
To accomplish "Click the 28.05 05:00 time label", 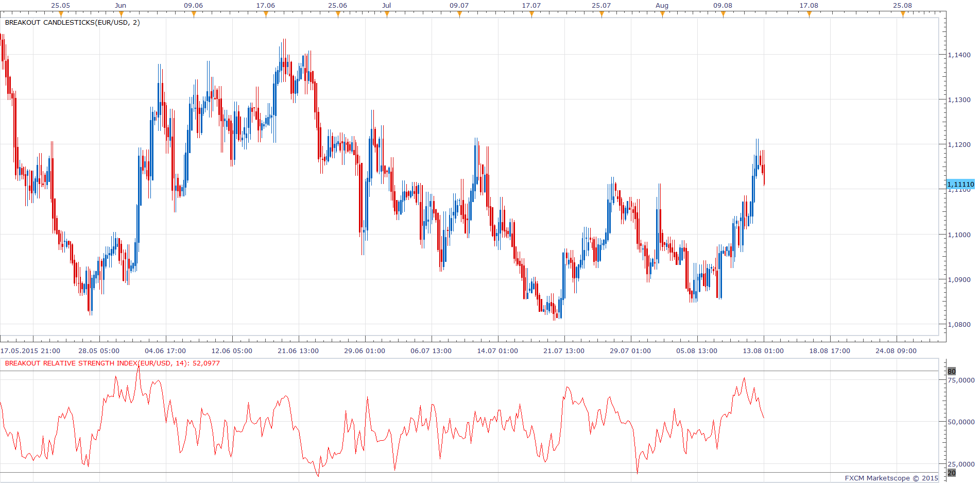I will (x=99, y=351).
